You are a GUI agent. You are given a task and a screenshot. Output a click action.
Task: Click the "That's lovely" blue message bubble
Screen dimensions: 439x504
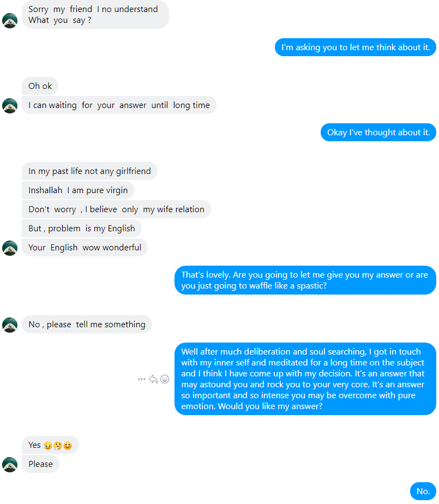[305, 280]
